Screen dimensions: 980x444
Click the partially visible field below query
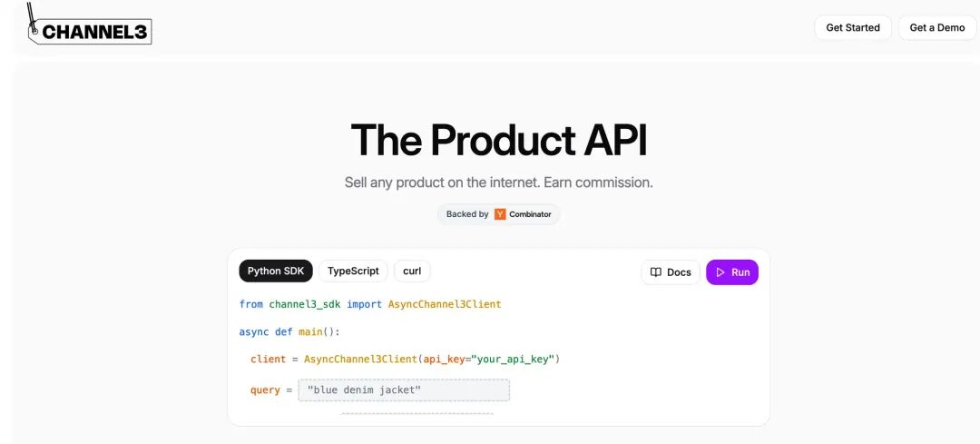(x=416, y=413)
